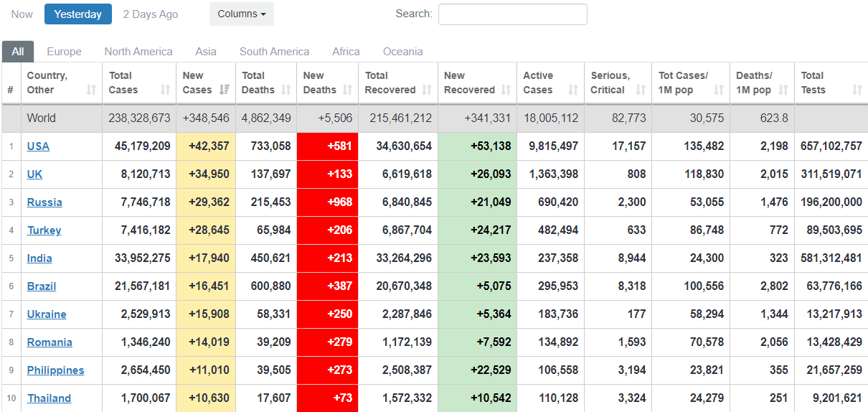
Task: Filter by the Oceania tab
Action: (402, 52)
